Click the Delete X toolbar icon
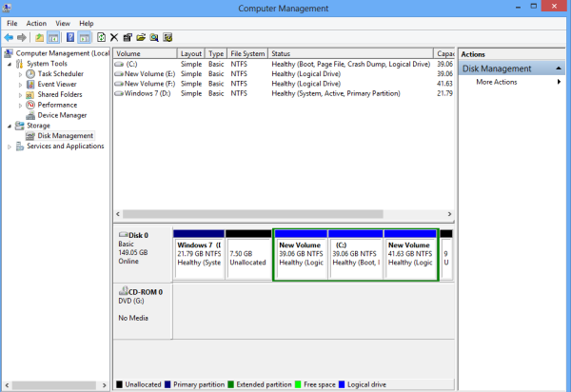571x392 pixels. click(114, 38)
